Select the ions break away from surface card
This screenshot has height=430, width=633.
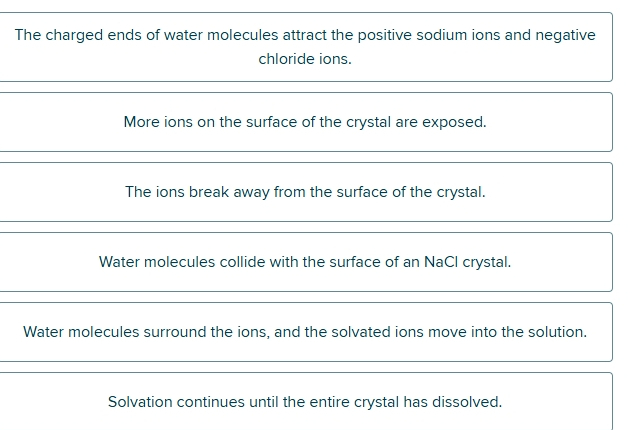pos(306,192)
